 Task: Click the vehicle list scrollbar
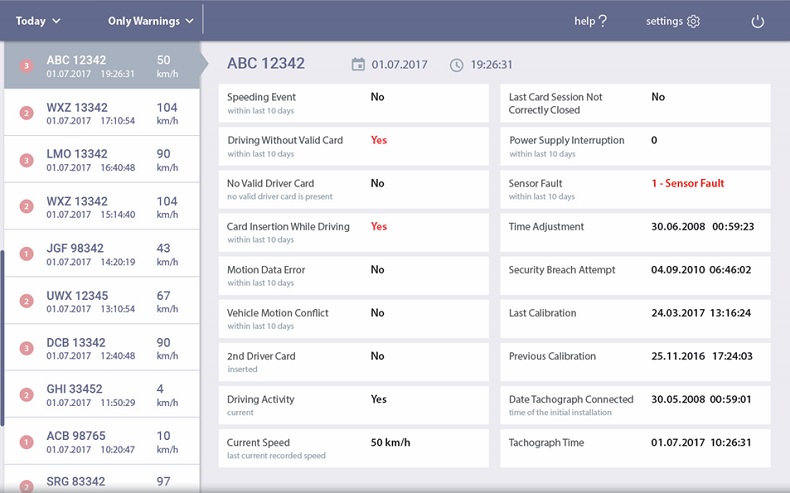(x=2, y=337)
